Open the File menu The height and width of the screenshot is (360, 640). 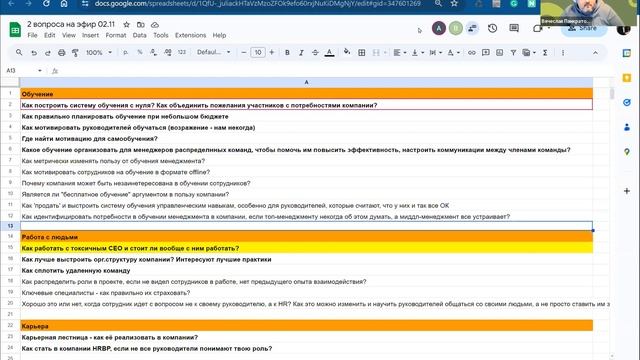pyautogui.click(x=32, y=36)
